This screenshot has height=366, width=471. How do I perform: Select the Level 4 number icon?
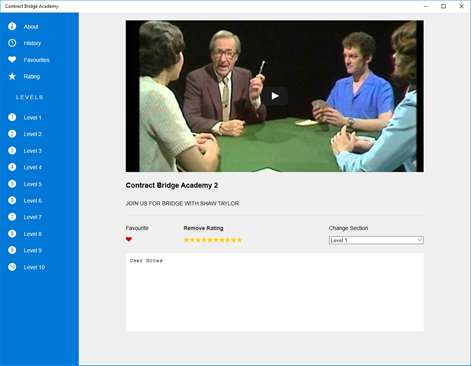(12, 167)
